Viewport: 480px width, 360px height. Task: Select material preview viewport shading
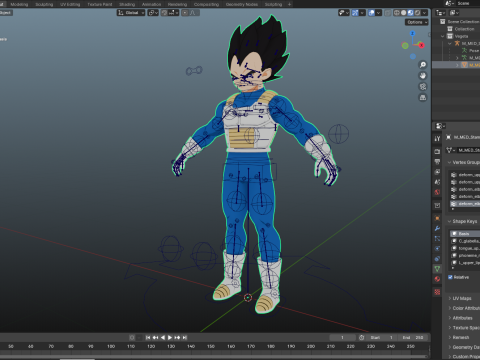410,13
